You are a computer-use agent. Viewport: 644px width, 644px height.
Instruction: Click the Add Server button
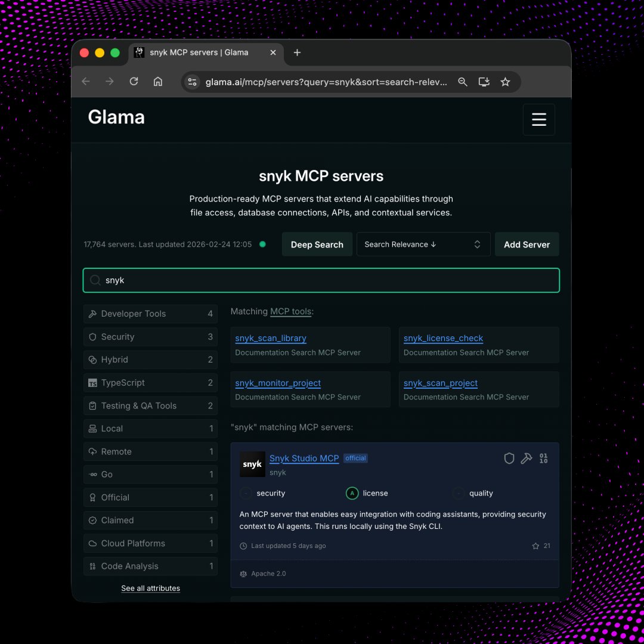click(527, 244)
